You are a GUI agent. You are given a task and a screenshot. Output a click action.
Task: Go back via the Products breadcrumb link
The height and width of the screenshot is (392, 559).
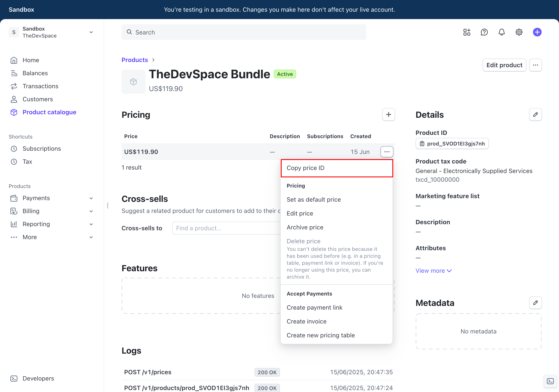[x=135, y=60]
